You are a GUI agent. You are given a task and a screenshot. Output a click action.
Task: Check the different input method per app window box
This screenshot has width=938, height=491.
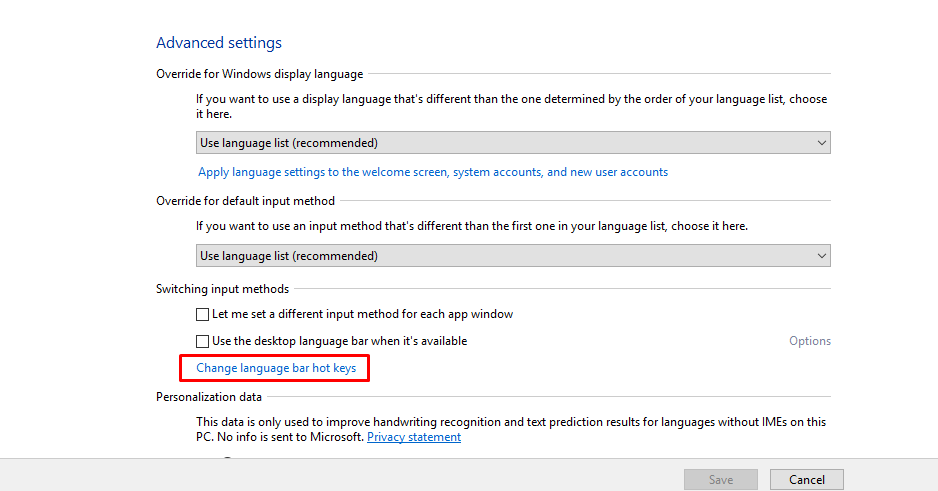202,315
